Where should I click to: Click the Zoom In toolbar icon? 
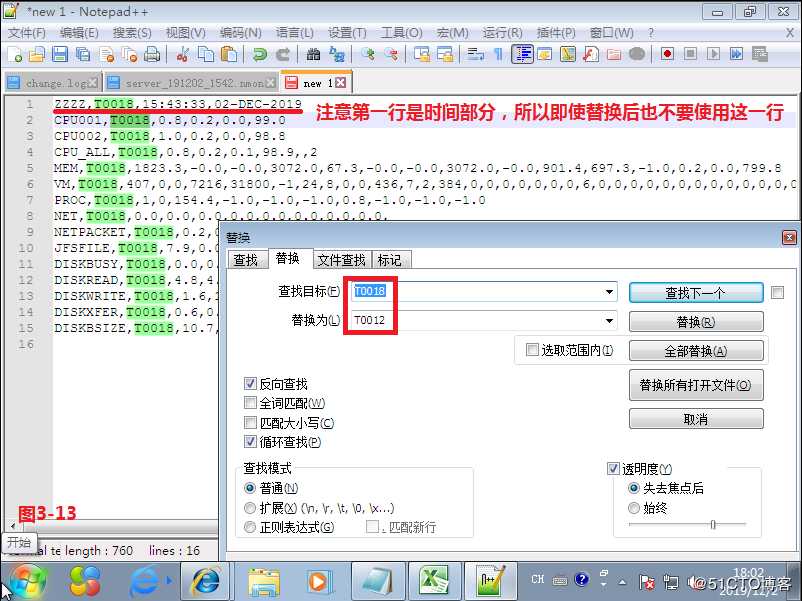(367, 54)
